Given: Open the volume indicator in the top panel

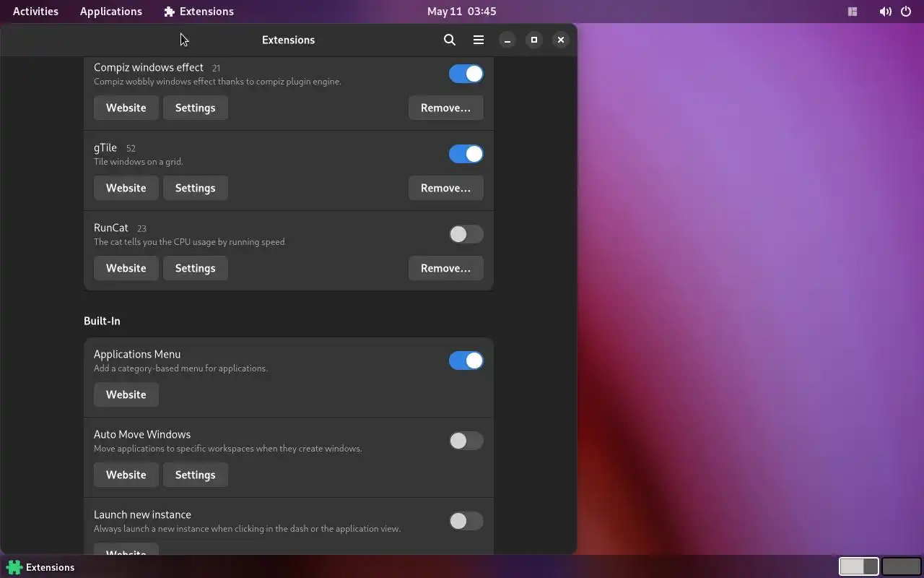Looking at the screenshot, I should (885, 12).
